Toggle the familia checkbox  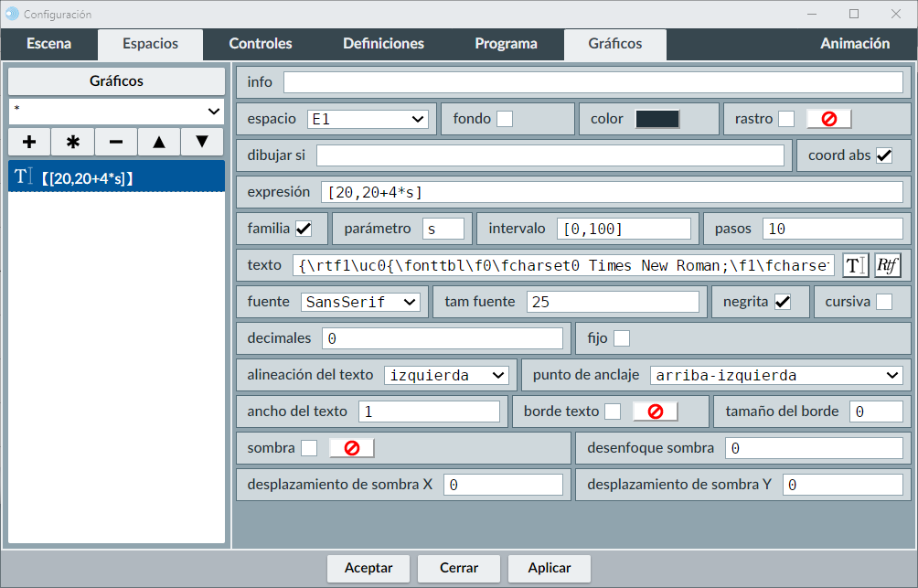[x=304, y=229]
